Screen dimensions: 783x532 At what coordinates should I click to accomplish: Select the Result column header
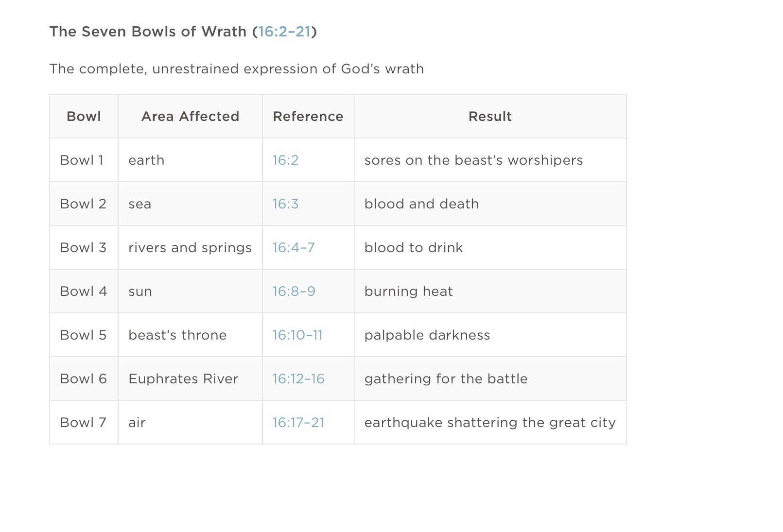pos(490,117)
